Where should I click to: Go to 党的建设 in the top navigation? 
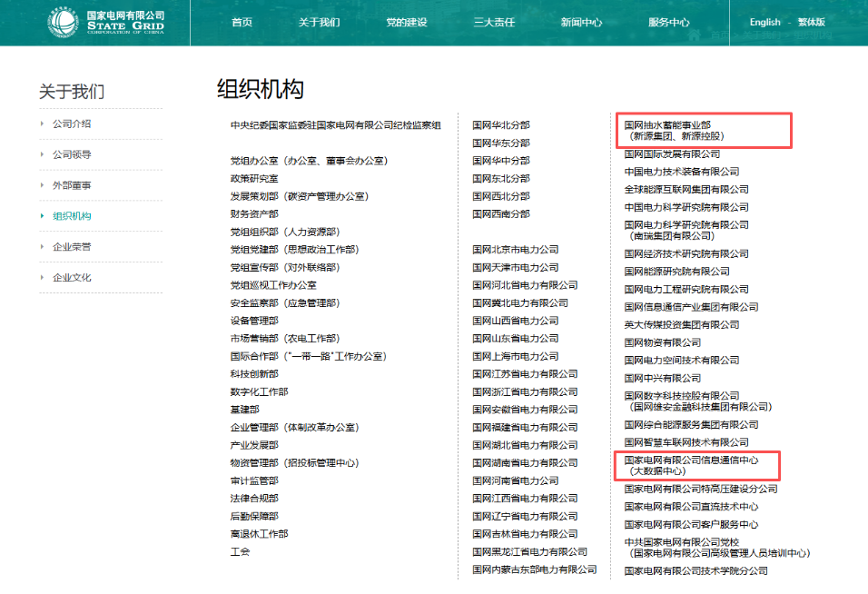point(406,23)
